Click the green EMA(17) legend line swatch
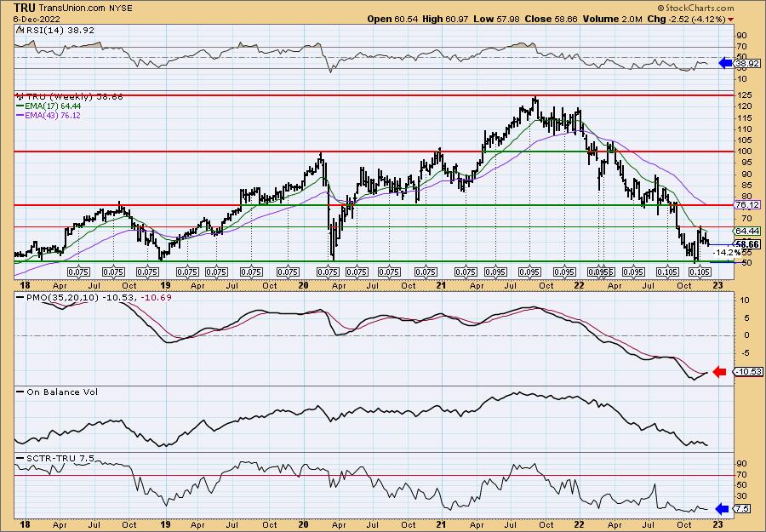Screen dimensions: 766x532 point(20,106)
